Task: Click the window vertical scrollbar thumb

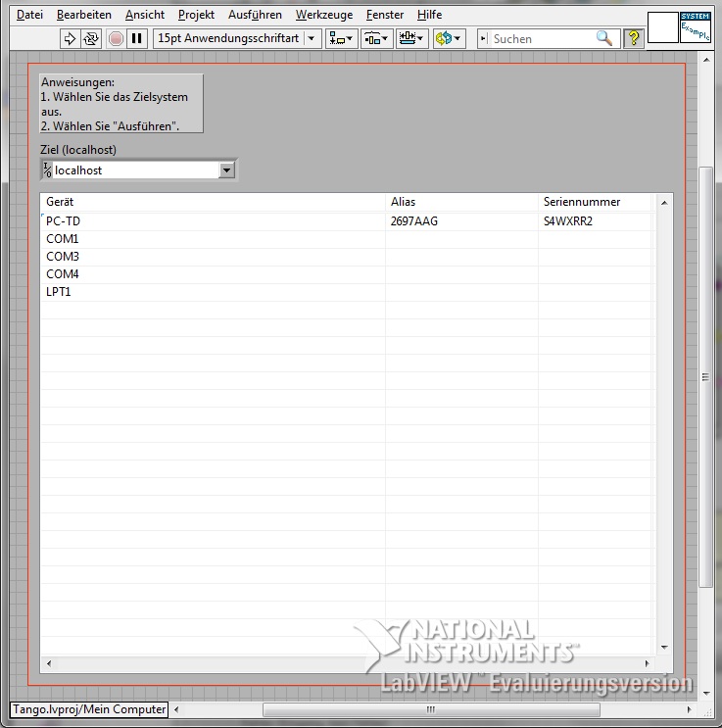Action: coord(705,377)
